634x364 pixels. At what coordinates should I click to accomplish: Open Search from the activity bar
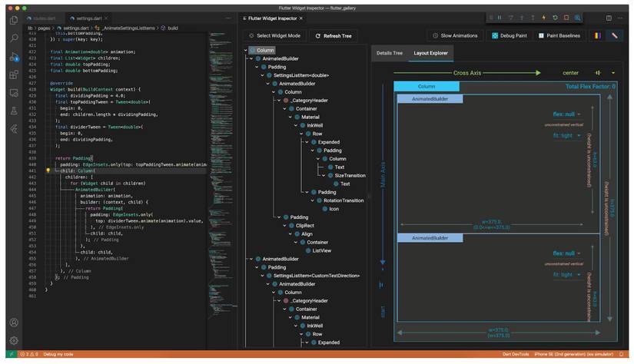14,38
